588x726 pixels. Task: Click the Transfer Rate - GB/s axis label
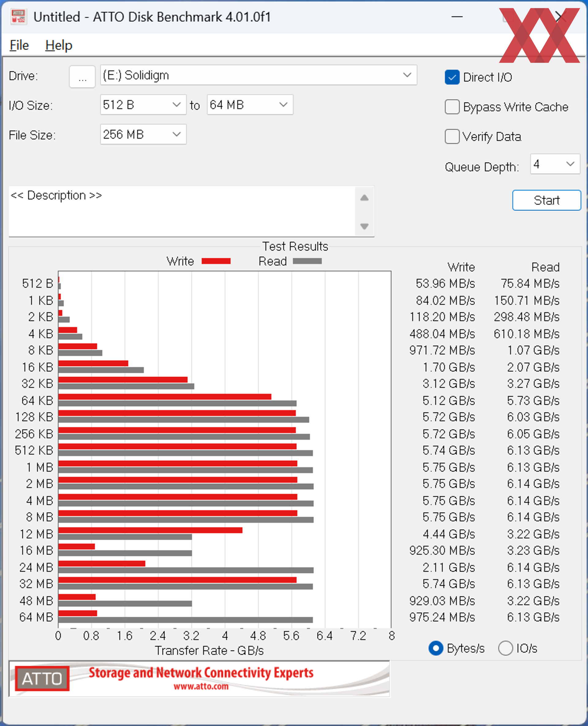(209, 650)
